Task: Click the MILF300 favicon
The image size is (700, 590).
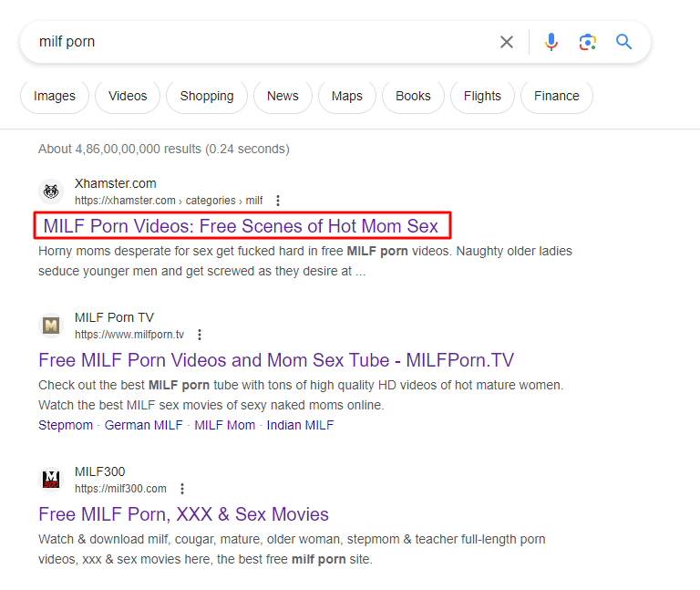Action: [x=51, y=480]
